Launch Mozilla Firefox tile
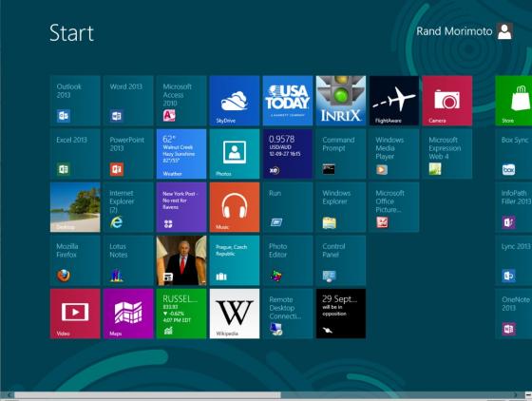Image resolution: width=532 pixels, height=401 pixels. pyautogui.click(x=75, y=260)
